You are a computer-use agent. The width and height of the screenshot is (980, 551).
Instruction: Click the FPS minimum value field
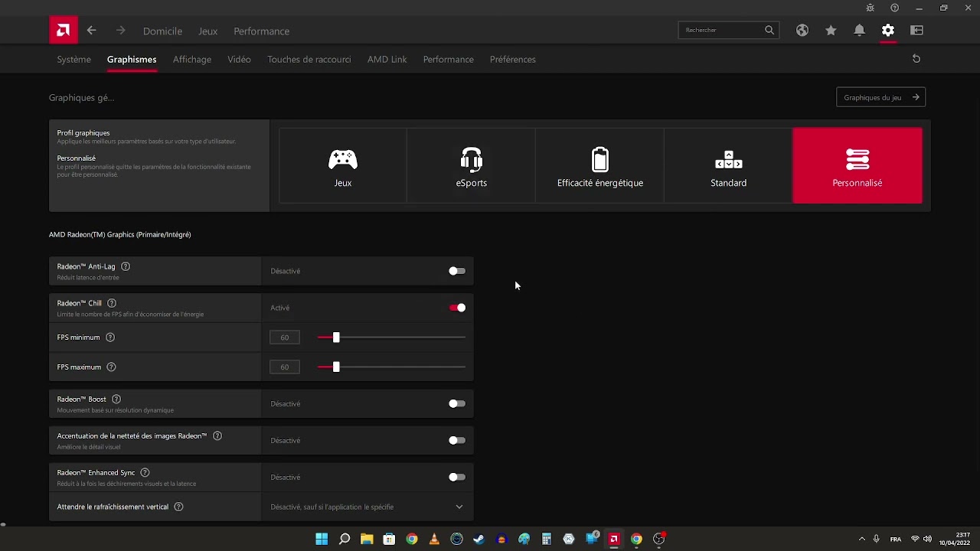(285, 337)
